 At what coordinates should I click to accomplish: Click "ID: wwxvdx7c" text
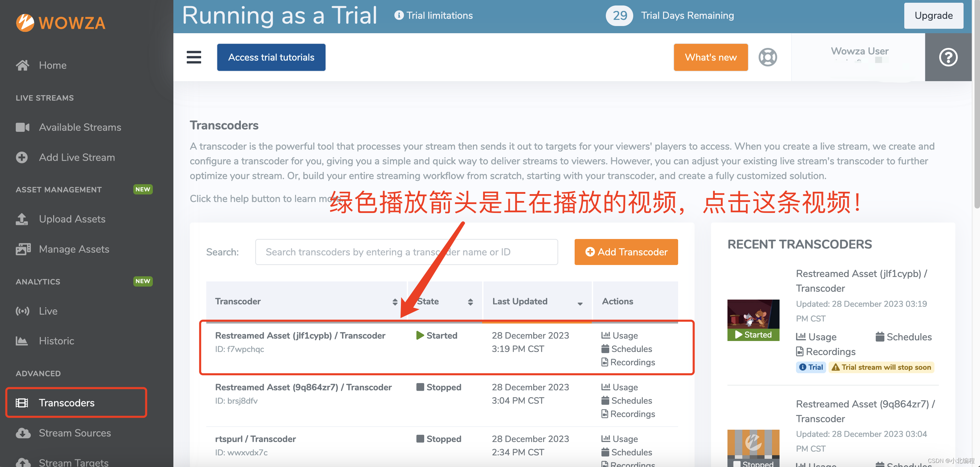click(x=241, y=453)
